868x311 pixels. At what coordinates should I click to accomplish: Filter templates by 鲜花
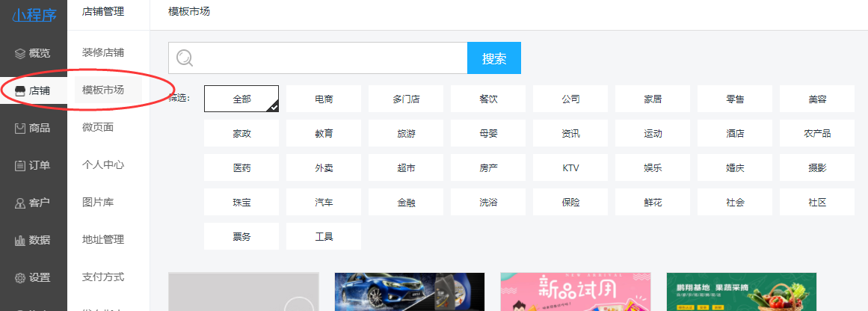click(653, 202)
